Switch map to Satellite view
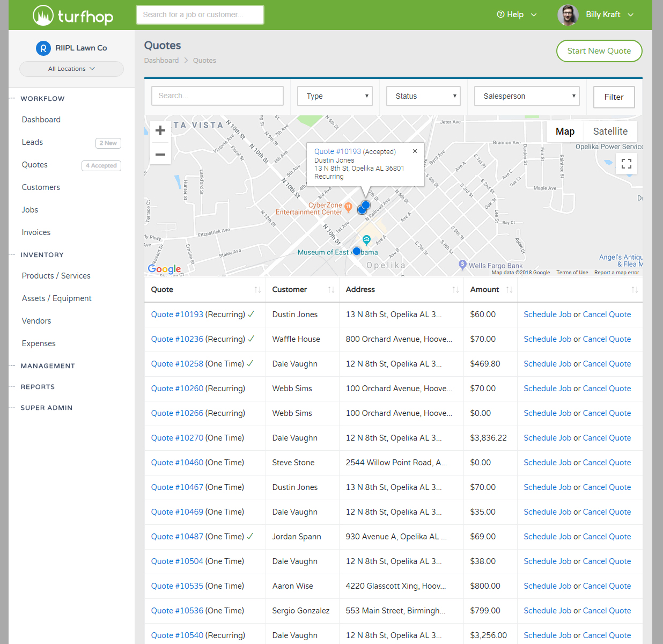This screenshot has height=644, width=663. (610, 131)
